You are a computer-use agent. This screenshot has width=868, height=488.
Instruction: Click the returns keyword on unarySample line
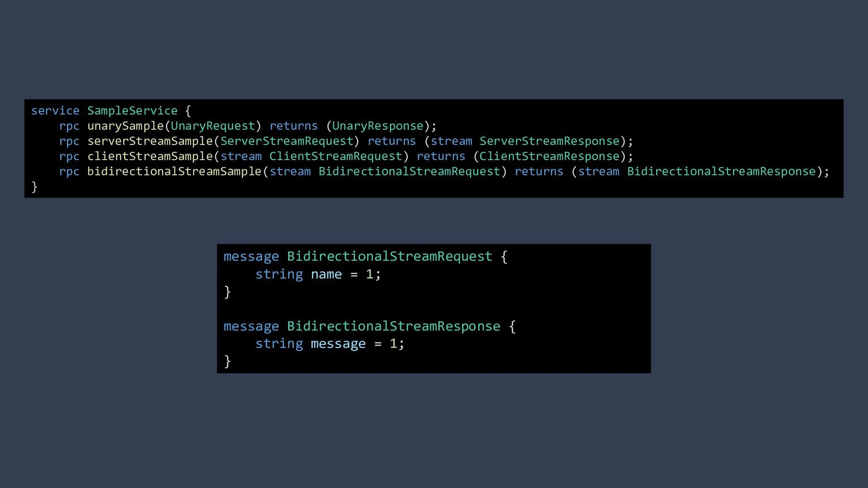point(293,126)
